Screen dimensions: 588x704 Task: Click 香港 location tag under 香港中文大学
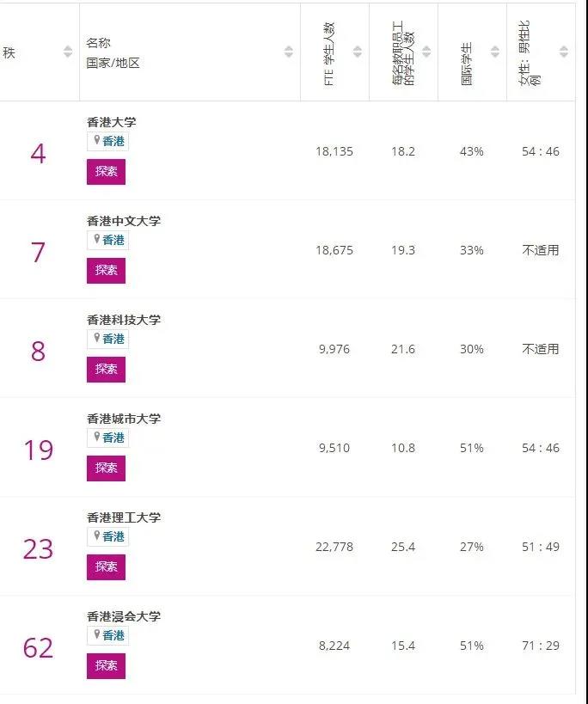coord(107,240)
